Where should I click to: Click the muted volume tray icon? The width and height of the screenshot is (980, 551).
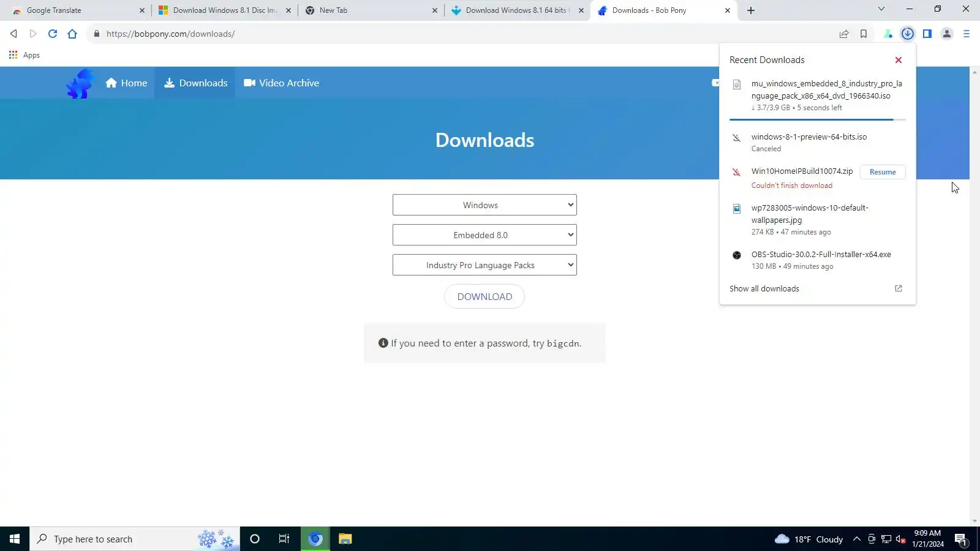pos(900,539)
